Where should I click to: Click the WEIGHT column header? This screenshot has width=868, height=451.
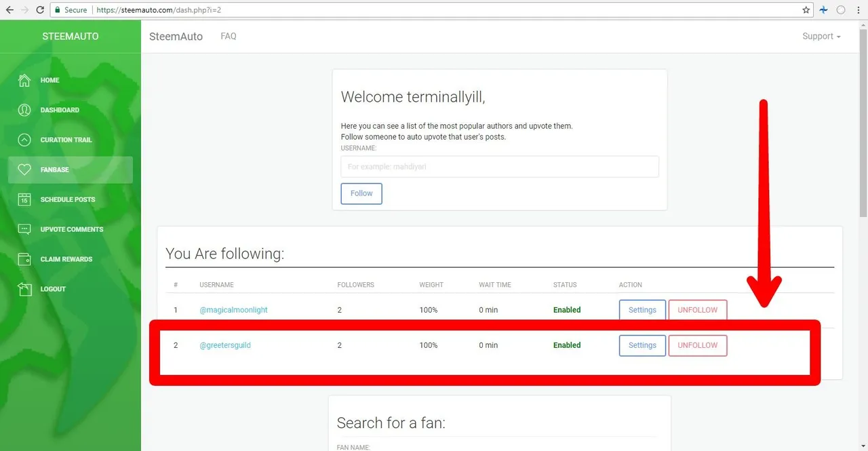[431, 285]
